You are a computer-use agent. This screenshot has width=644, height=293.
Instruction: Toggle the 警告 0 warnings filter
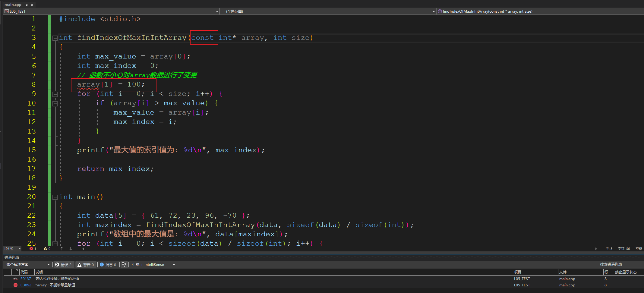coord(86,265)
